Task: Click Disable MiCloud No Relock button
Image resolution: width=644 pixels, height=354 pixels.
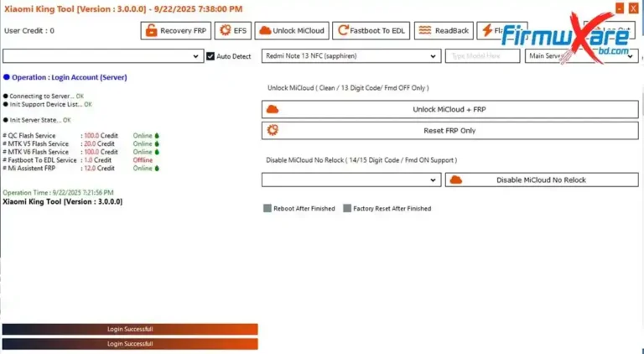Action: click(x=542, y=180)
